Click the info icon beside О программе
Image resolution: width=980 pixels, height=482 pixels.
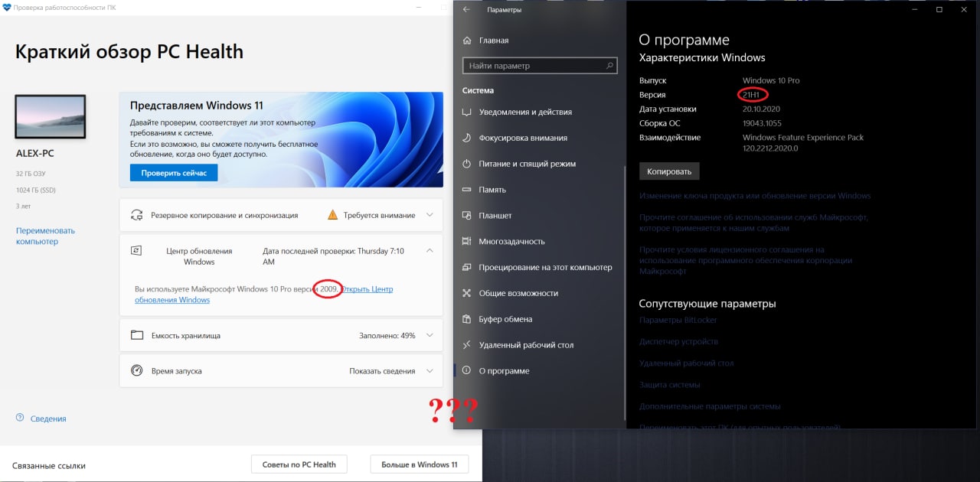pos(467,371)
